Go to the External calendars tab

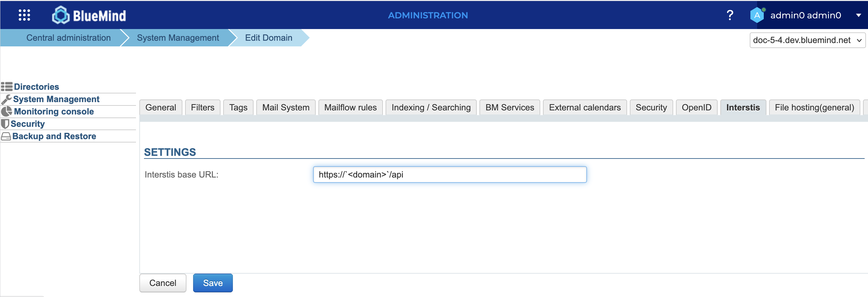click(584, 107)
